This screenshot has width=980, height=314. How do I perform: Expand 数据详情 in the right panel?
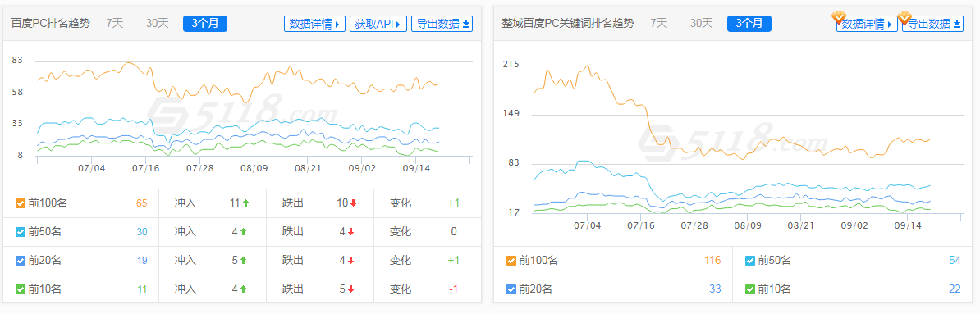(x=867, y=24)
